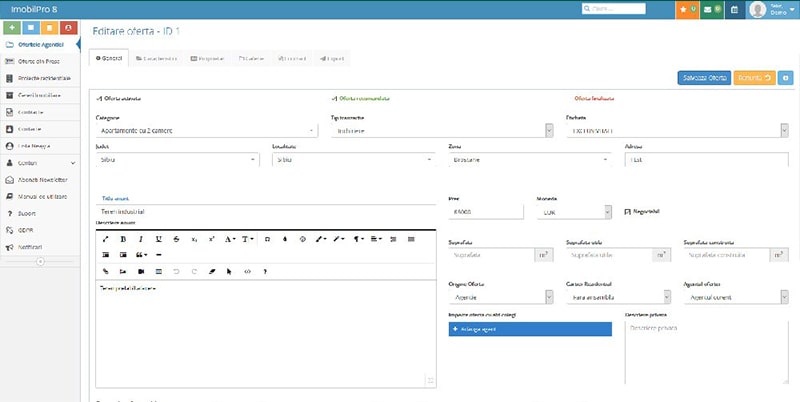The width and height of the screenshot is (800, 402).
Task: Click eraser clear formatting icon
Action: (x=212, y=271)
